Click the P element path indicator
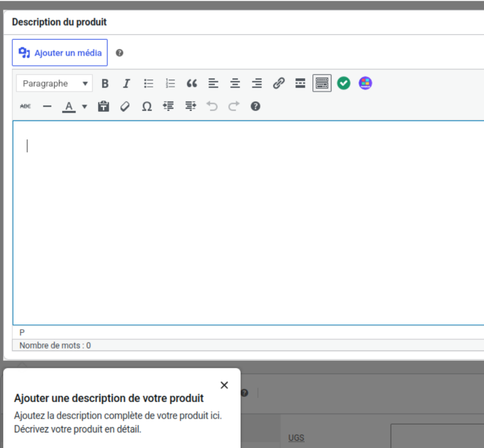This screenshot has height=448, width=484. tap(22, 333)
